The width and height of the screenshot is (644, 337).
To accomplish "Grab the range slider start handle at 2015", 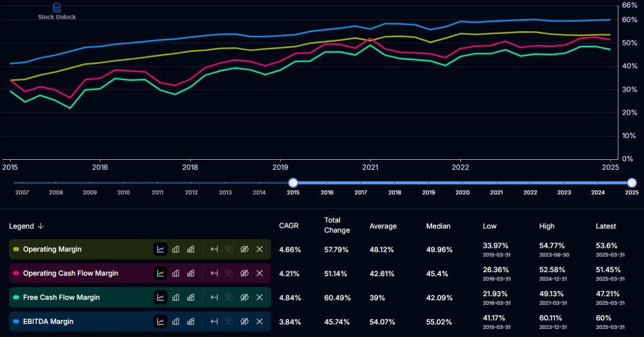I will [x=293, y=183].
